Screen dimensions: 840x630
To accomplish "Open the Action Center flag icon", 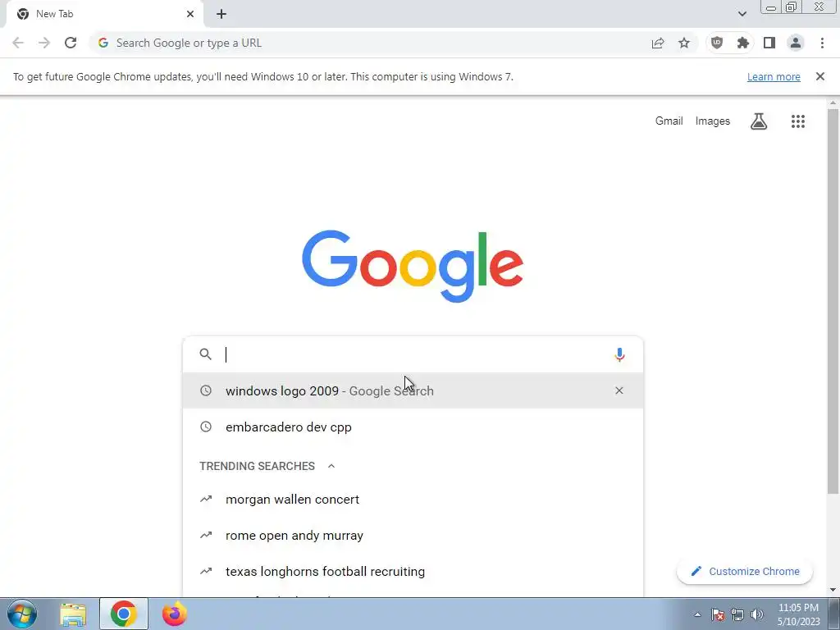I will tap(718, 614).
